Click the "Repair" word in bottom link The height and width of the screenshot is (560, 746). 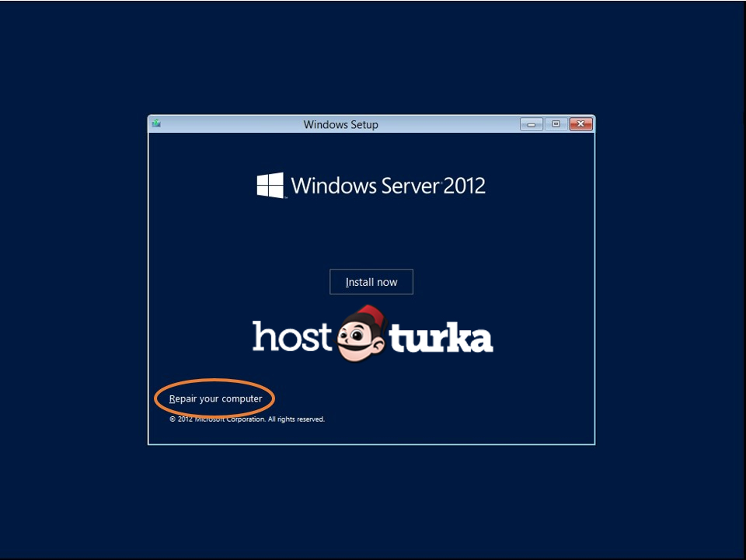pos(183,398)
